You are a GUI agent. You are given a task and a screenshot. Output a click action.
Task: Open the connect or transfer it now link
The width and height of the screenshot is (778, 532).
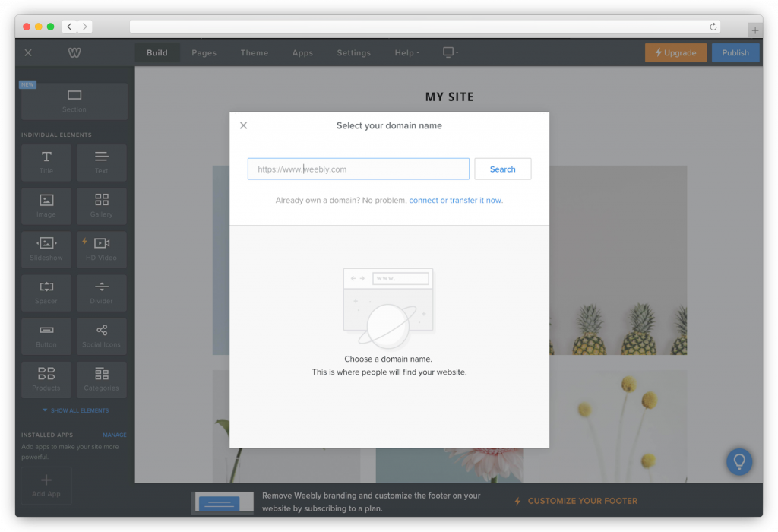click(x=456, y=201)
